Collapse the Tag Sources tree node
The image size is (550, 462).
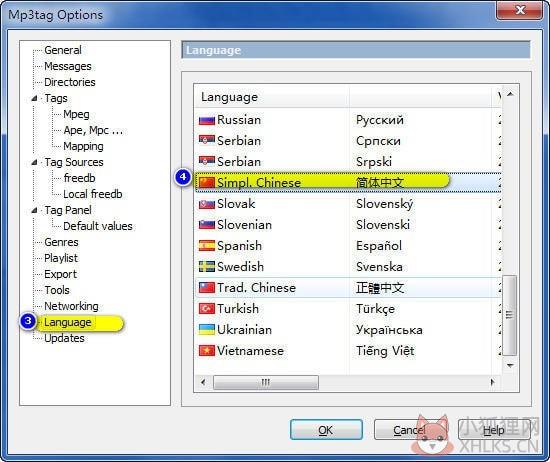[34, 162]
